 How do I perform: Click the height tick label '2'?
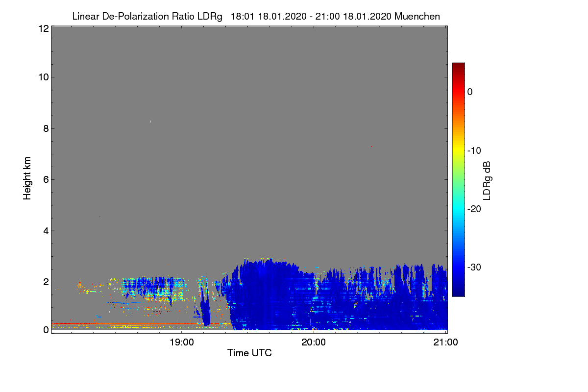pos(45,282)
